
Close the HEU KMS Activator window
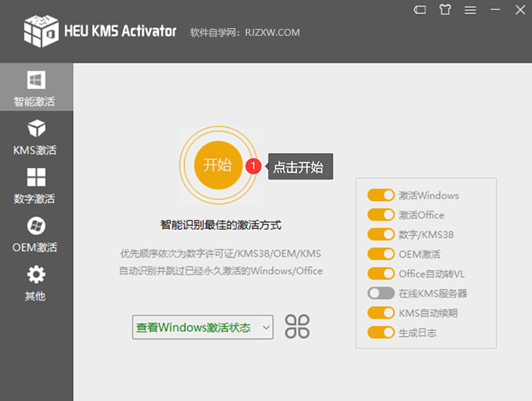point(520,10)
